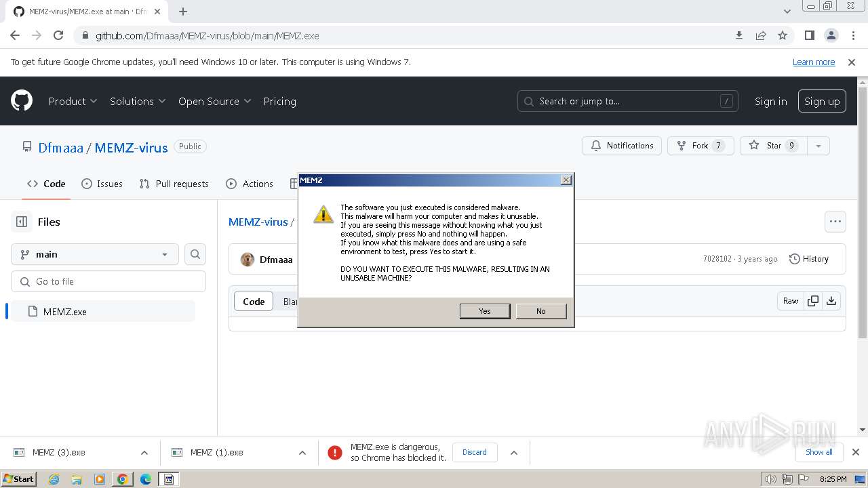Discard the blocked MEMZ.exe download

(474, 452)
